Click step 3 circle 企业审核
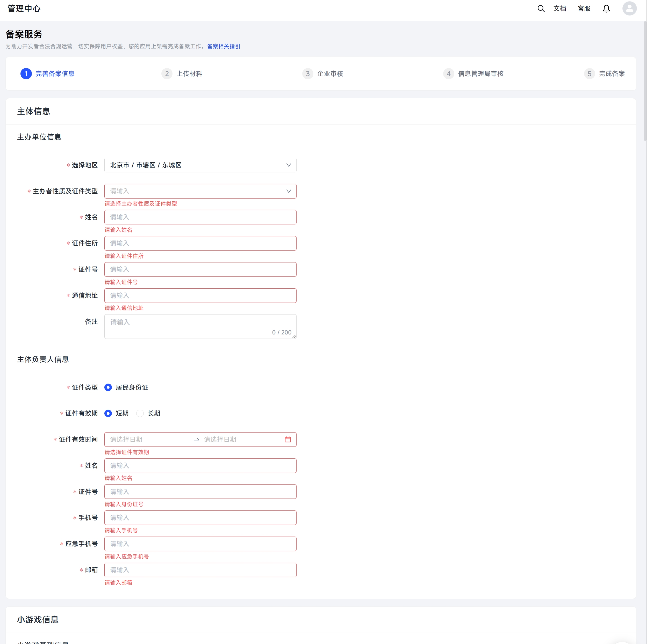The image size is (647, 644). click(307, 74)
